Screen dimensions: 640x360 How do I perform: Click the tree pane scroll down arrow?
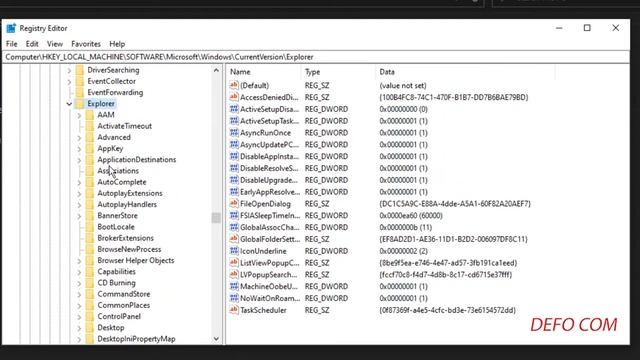216,339
